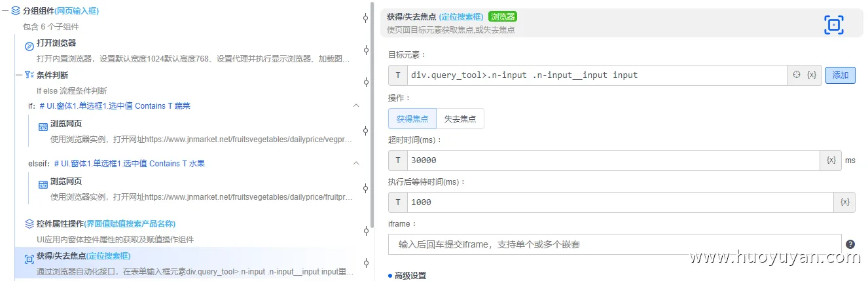Collapse the if 蔬菜 branch chevron
Image resolution: width=868 pixels, height=281 pixels.
click(x=356, y=105)
